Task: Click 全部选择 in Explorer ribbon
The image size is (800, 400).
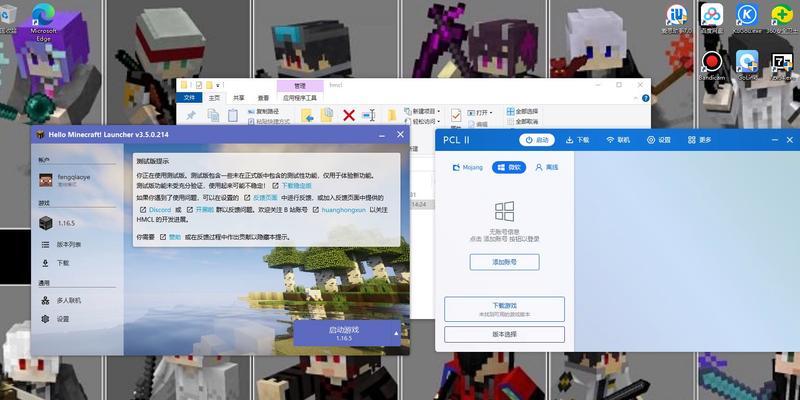Action: click(x=521, y=111)
